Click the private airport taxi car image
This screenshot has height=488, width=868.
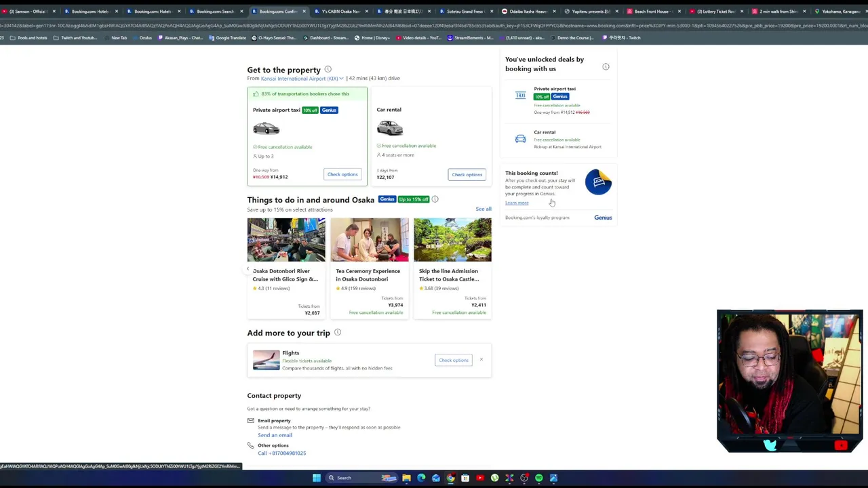tap(266, 128)
